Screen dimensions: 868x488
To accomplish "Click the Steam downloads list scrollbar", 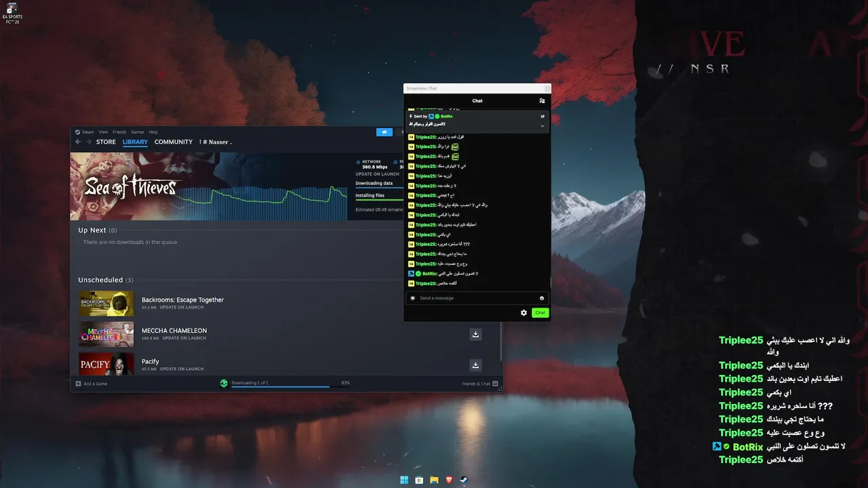I will tap(501, 341).
